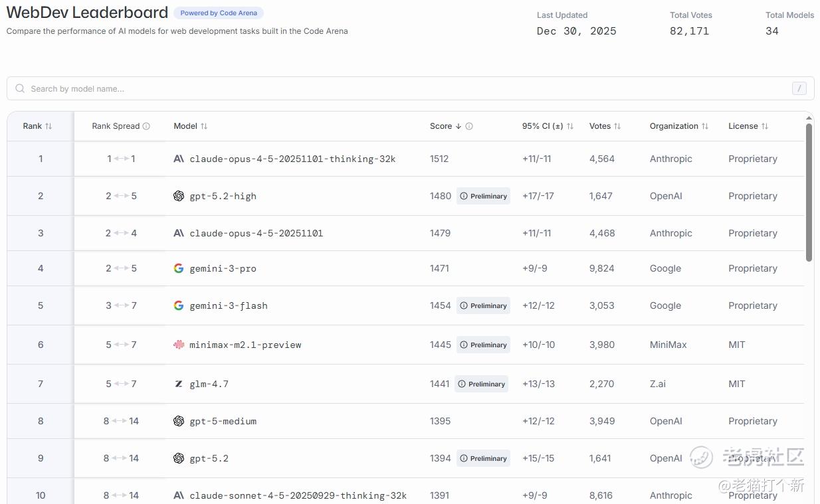Open gpt-5.2-high model name
The height and width of the screenshot is (504, 820).
(x=223, y=196)
